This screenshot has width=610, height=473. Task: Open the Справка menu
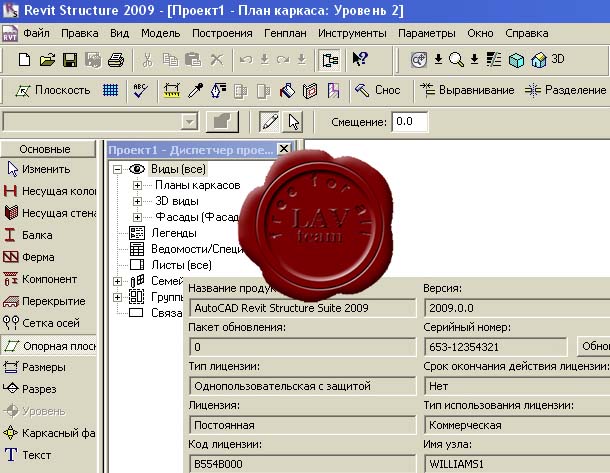(x=527, y=33)
